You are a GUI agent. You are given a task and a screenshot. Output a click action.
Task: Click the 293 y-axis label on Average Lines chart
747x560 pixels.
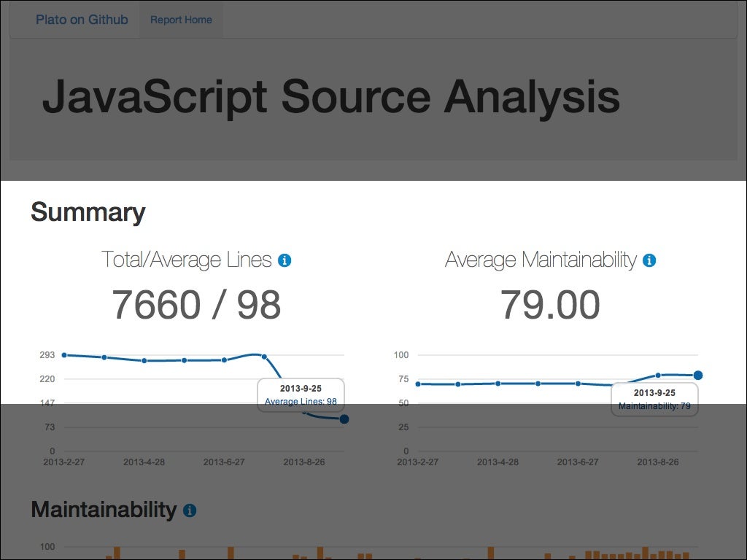coord(47,355)
